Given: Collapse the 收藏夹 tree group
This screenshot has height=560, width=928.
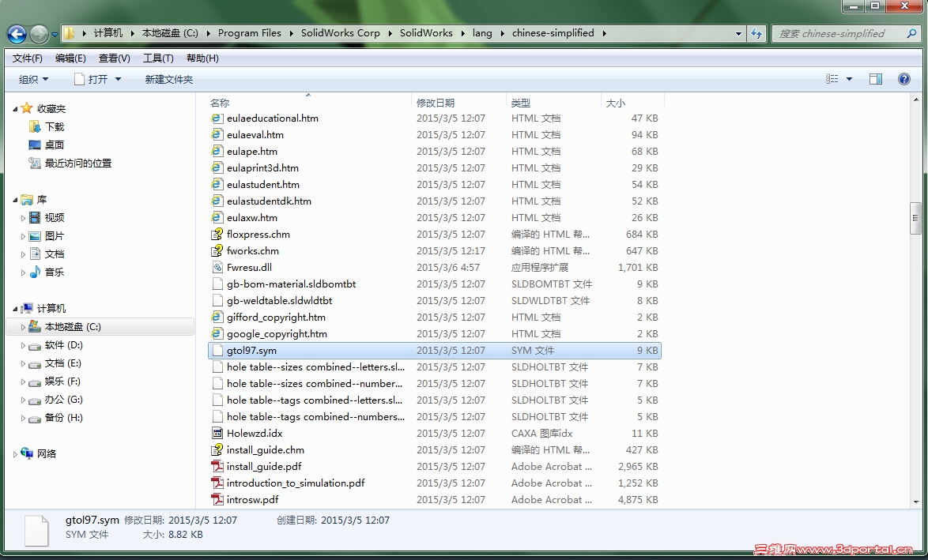Looking at the screenshot, I should click(x=15, y=109).
